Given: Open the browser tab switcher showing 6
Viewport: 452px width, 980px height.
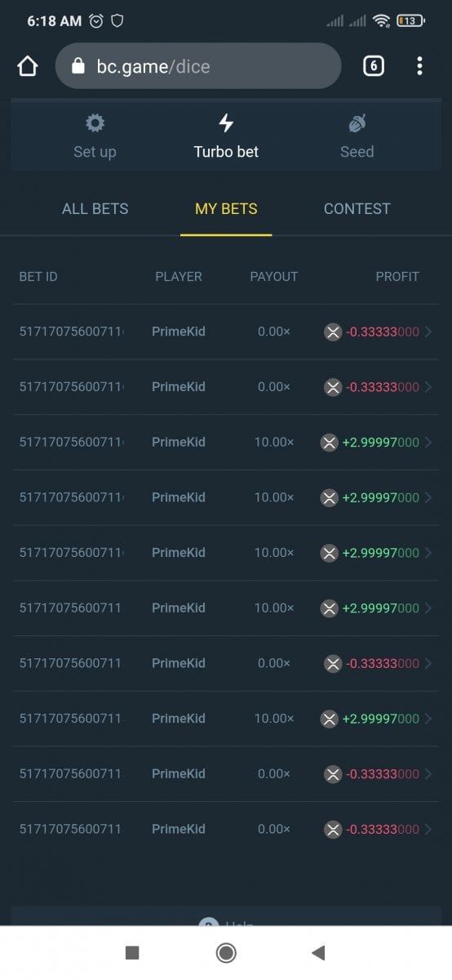Looking at the screenshot, I should tap(373, 66).
